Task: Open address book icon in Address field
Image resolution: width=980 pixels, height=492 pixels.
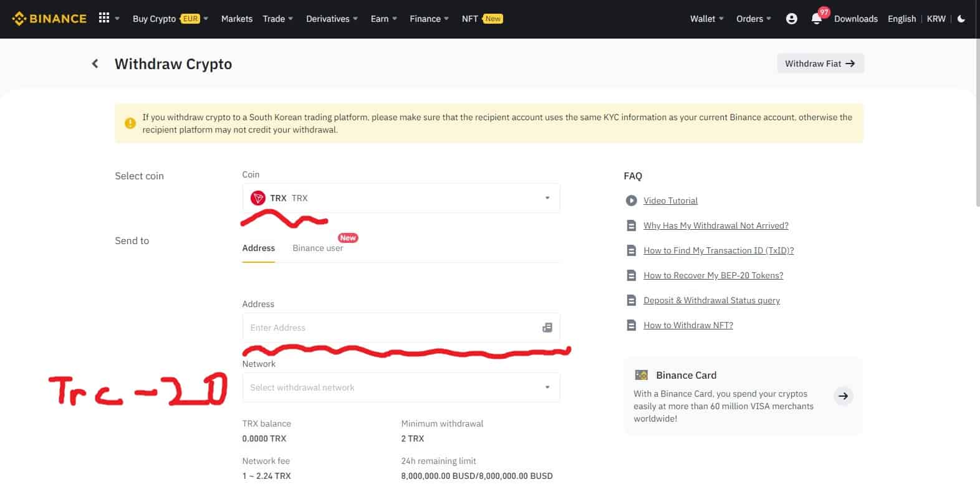Action: [x=547, y=328]
